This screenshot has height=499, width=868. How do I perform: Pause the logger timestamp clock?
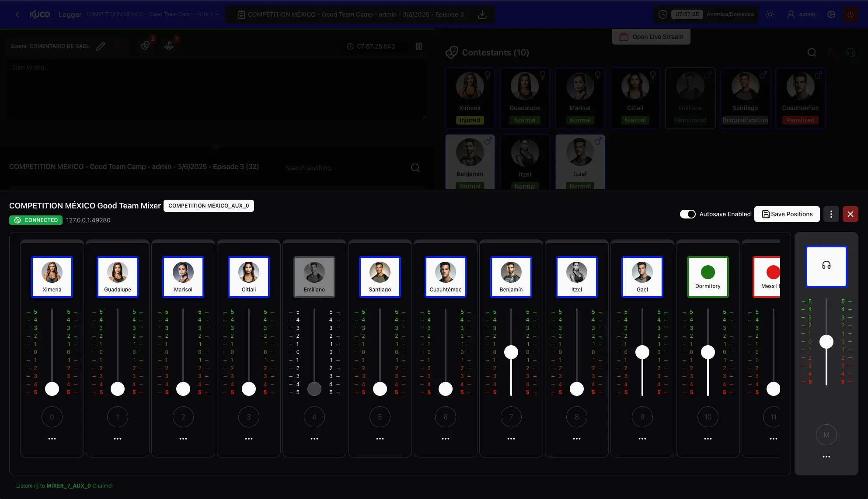419,46
